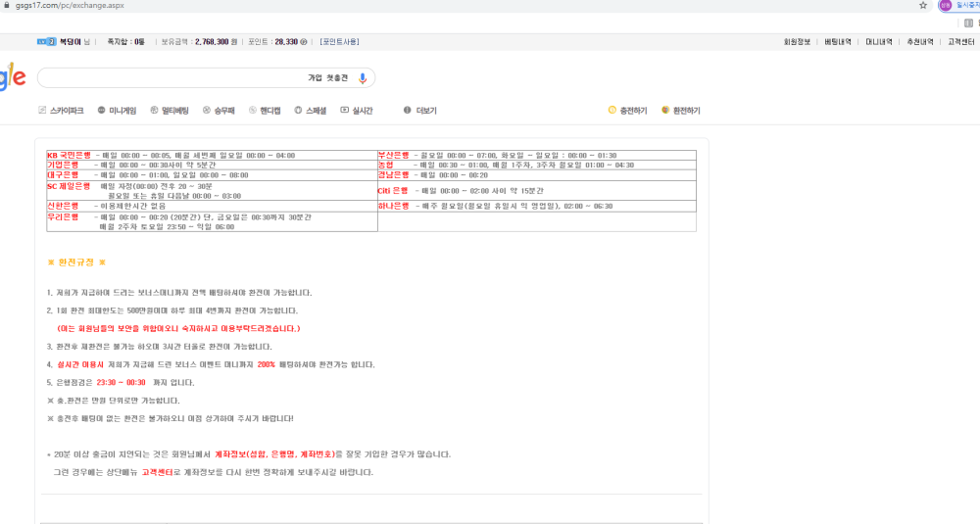Click the red 23:30 ~ 00:30 time
Screen dimensions: 980x524
(121, 382)
